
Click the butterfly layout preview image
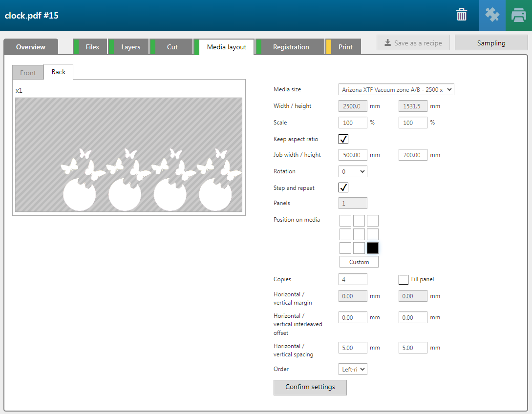pos(129,155)
